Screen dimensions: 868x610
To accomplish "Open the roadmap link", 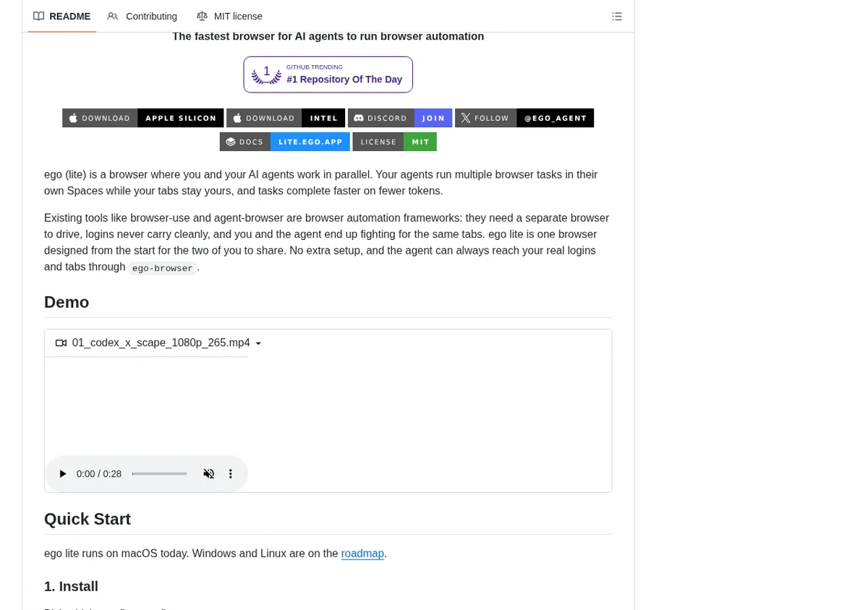I will 362,554.
